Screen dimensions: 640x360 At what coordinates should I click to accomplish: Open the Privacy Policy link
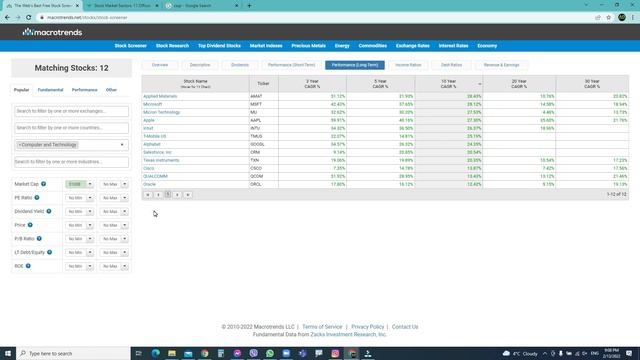tap(367, 327)
